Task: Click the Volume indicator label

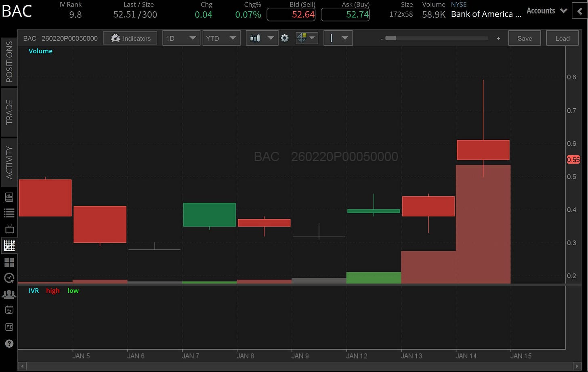Action: [40, 51]
